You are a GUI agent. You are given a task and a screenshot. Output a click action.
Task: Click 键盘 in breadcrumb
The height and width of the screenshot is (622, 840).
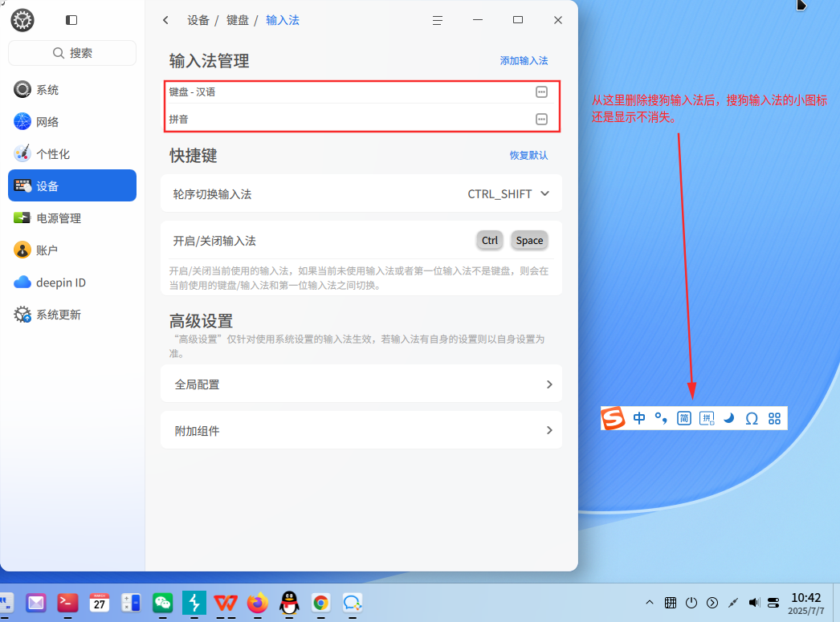pyautogui.click(x=238, y=20)
